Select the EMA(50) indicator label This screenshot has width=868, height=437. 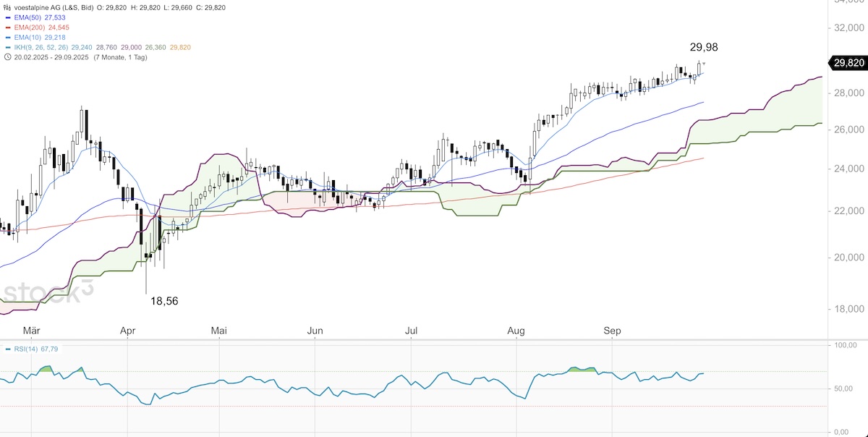[x=27, y=16]
